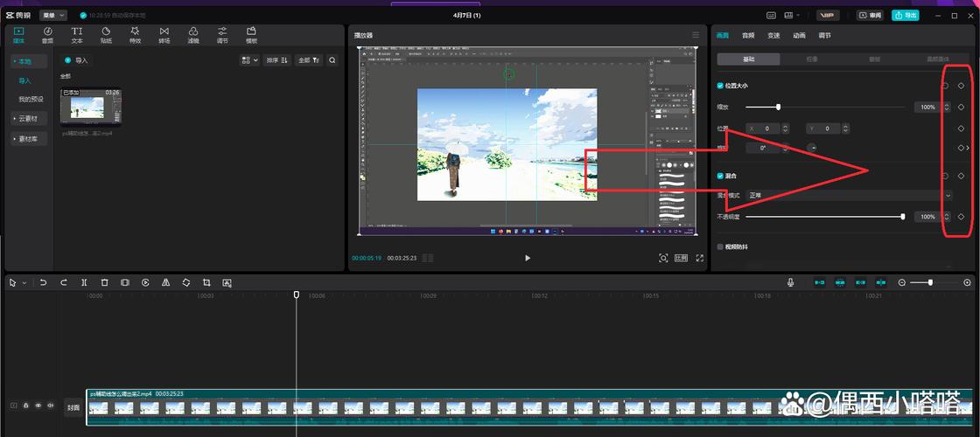Click the split clip tool in timeline toolbar
The image size is (980, 437).
[84, 282]
